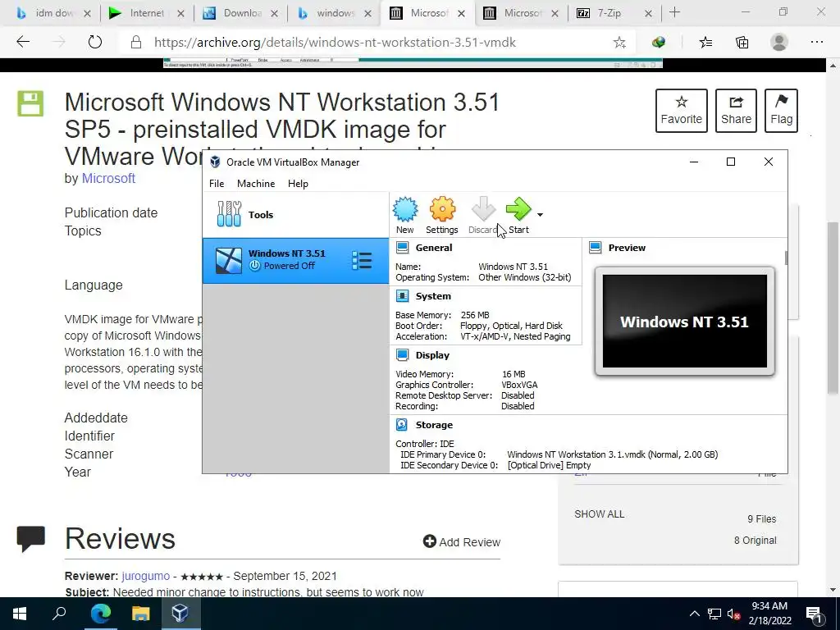Click Add Review link

[462, 541]
